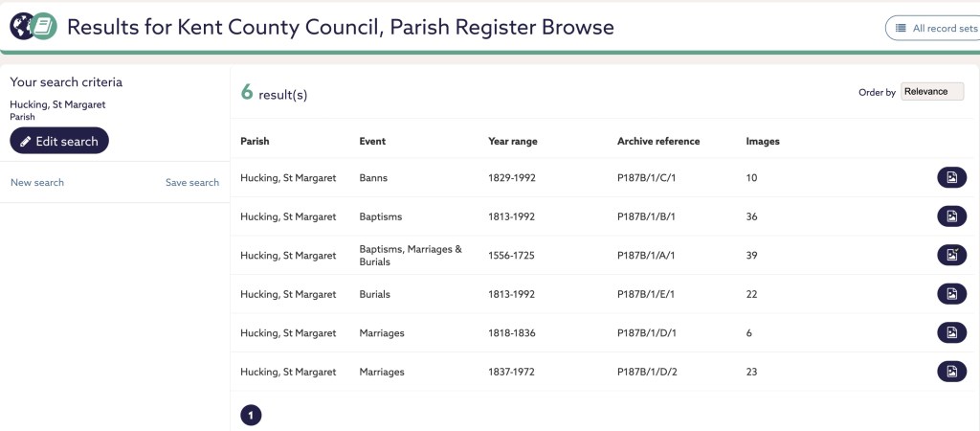View images for Marriages 1818-1836 register
This screenshot has width=980, height=431.
[951, 332]
